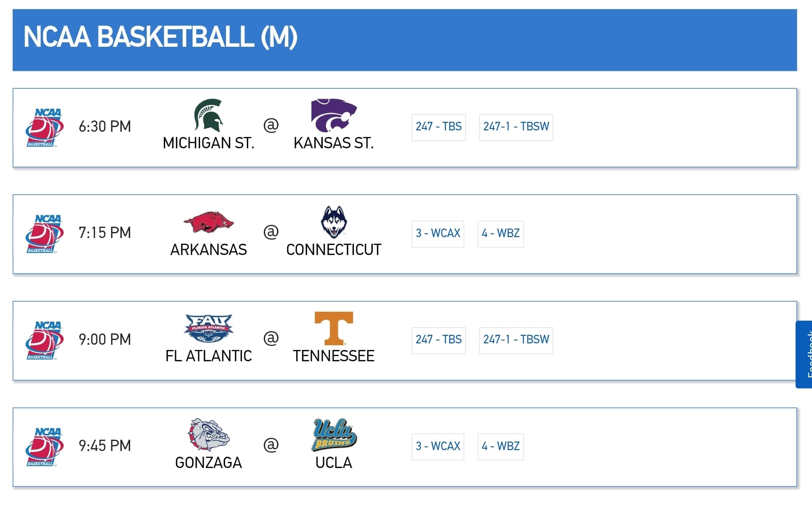Click the Kansas St. Wildcat logo
The height and width of the screenshot is (511, 812).
[334, 115]
